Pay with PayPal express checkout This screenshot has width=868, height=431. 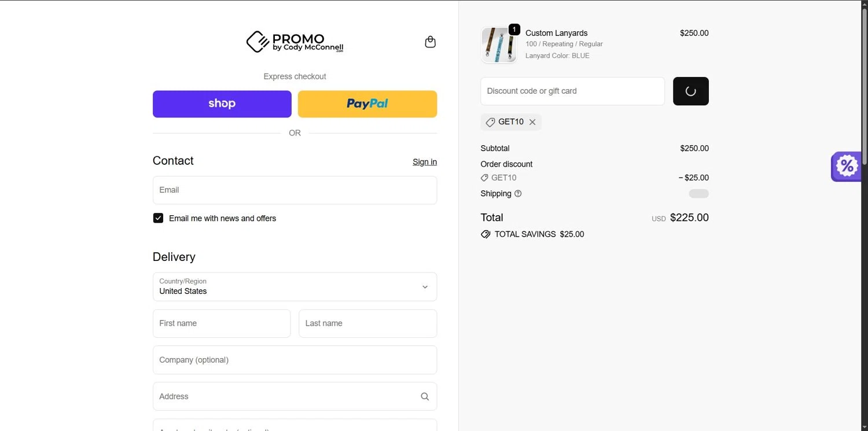pos(367,104)
